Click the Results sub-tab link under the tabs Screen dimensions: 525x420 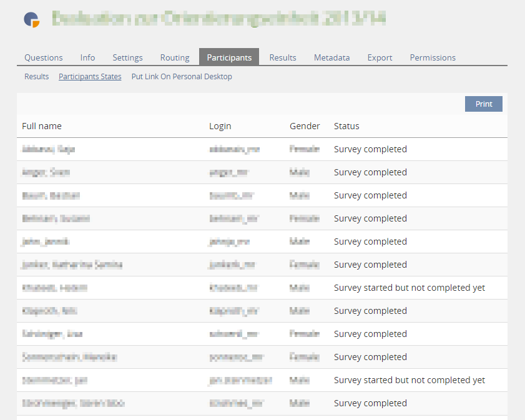[x=37, y=77]
